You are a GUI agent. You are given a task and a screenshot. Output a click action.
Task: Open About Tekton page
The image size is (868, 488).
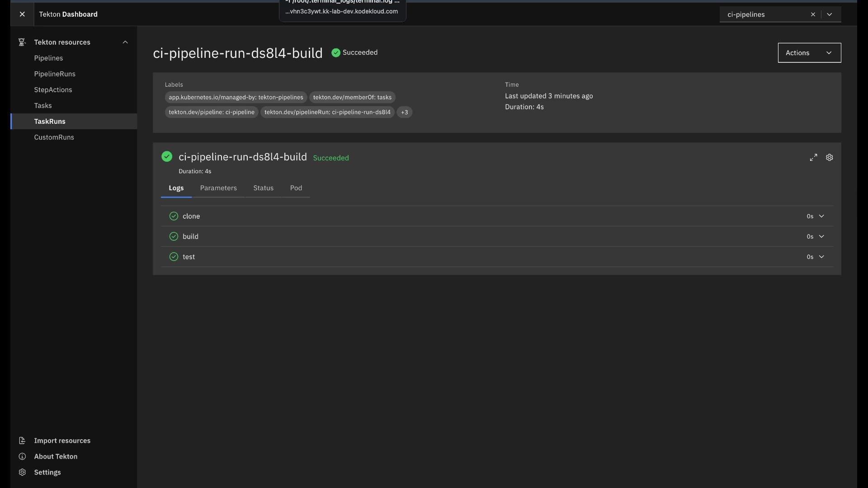[56, 456]
